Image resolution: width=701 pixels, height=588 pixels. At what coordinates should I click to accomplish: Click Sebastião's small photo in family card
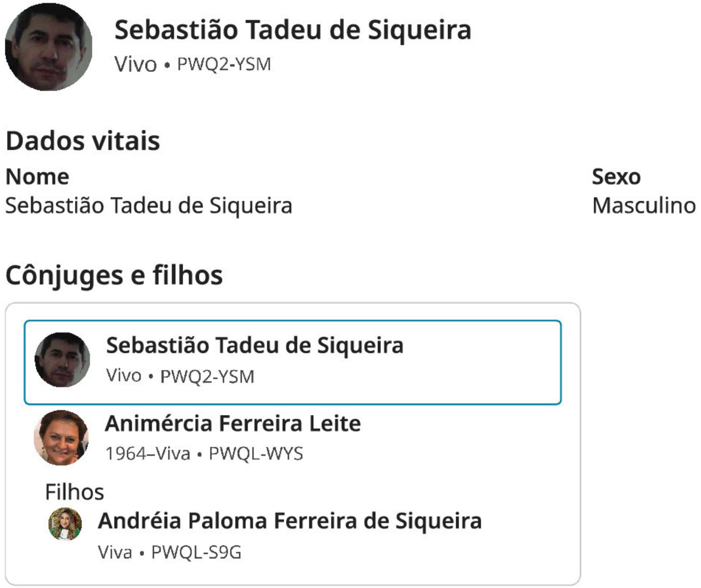tap(62, 360)
